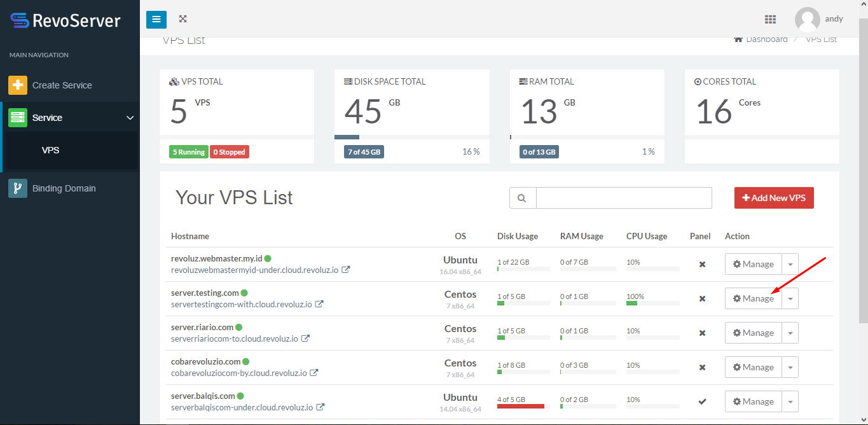Screen dimensions: 868x425
Task: Click the Panel X mark for revoluz.webmaster.my.id
Action: coord(702,264)
